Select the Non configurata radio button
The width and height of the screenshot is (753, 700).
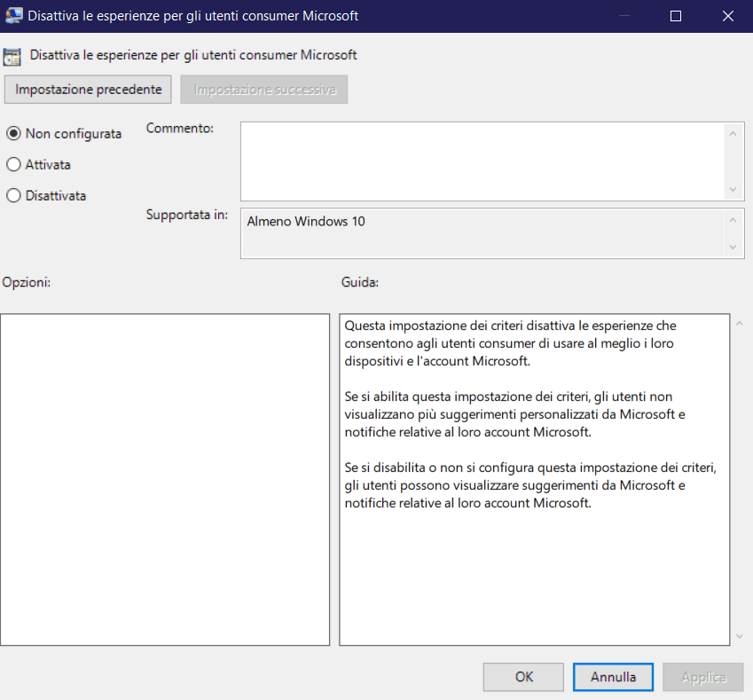point(13,134)
